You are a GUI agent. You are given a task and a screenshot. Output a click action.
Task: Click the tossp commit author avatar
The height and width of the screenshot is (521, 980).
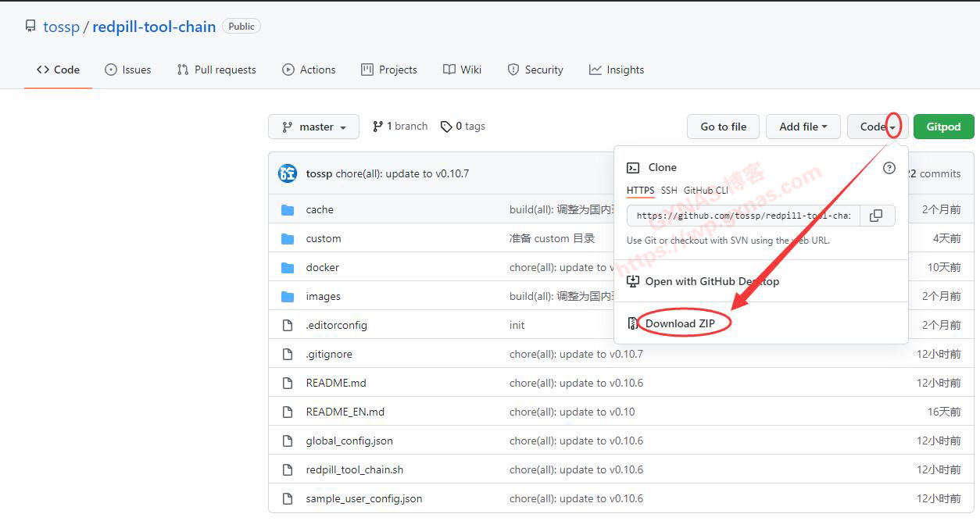288,173
